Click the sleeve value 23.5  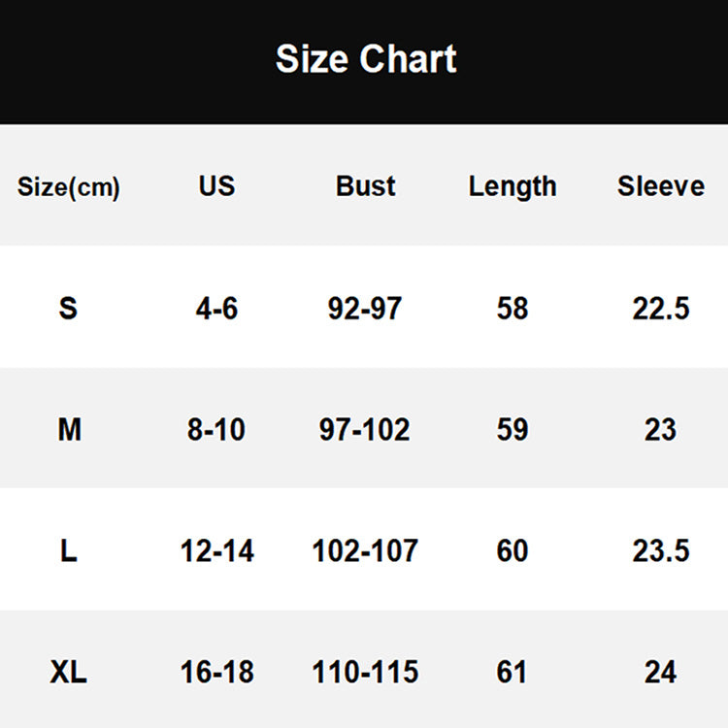point(661,551)
